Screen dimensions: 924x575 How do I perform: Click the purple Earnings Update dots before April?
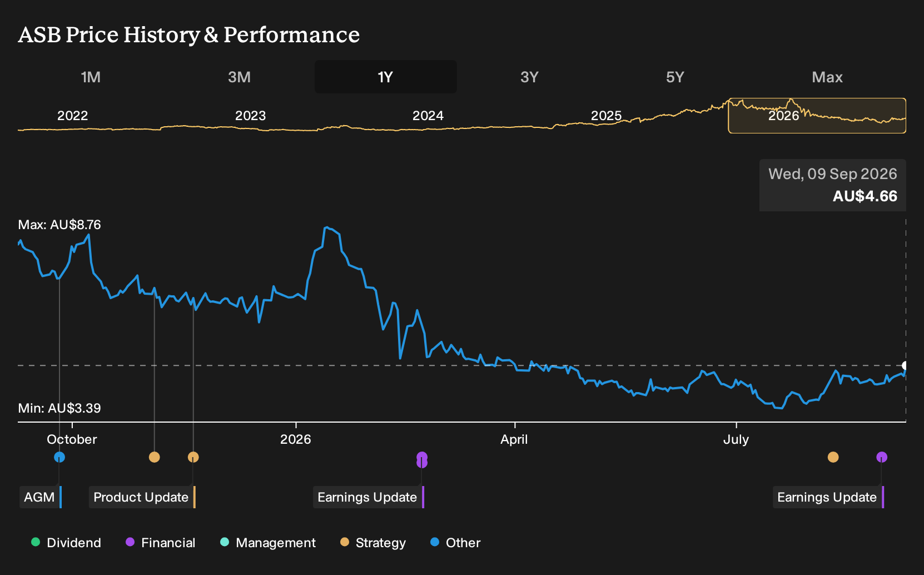pos(422,459)
